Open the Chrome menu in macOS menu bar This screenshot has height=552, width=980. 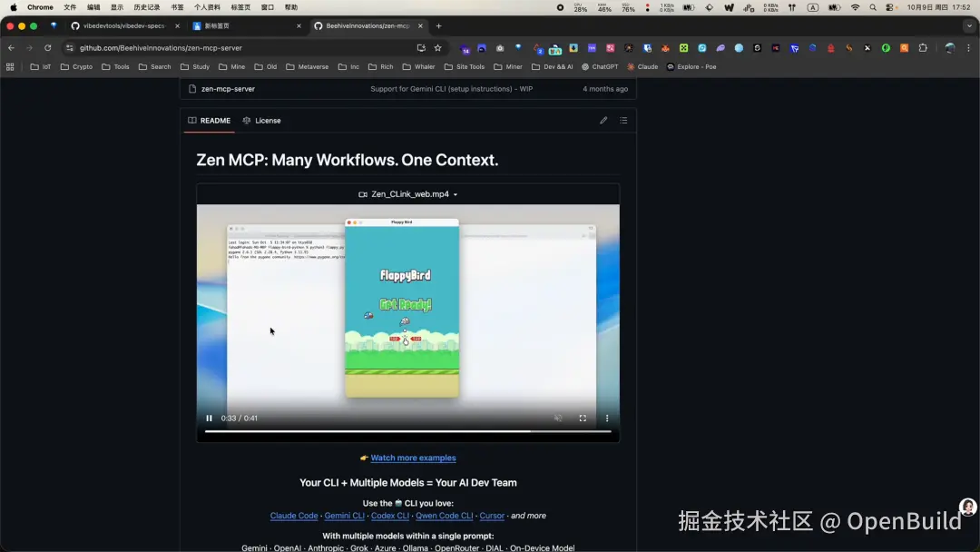click(40, 7)
